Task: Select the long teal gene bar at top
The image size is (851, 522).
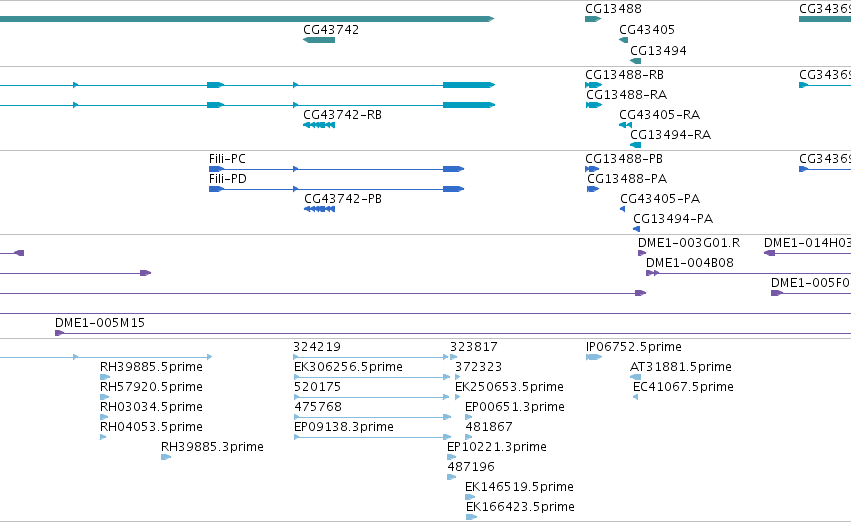Action: coord(247,19)
